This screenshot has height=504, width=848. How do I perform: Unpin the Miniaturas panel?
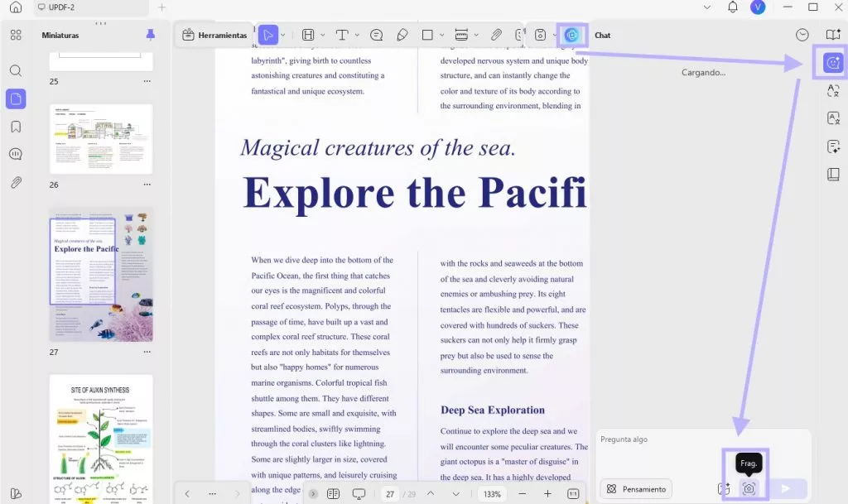pyautogui.click(x=151, y=35)
